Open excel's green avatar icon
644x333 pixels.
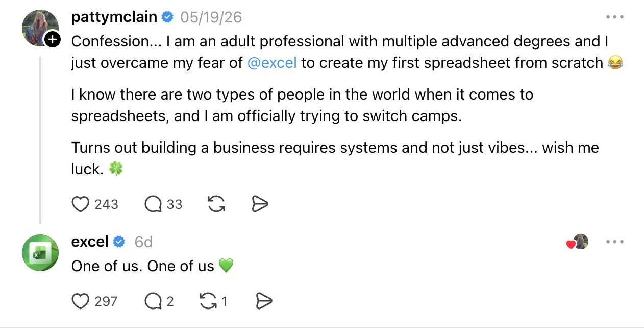click(x=40, y=253)
